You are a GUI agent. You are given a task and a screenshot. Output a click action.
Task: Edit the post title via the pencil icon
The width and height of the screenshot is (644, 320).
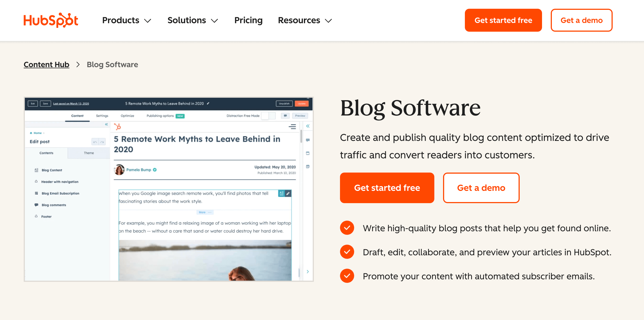click(208, 103)
